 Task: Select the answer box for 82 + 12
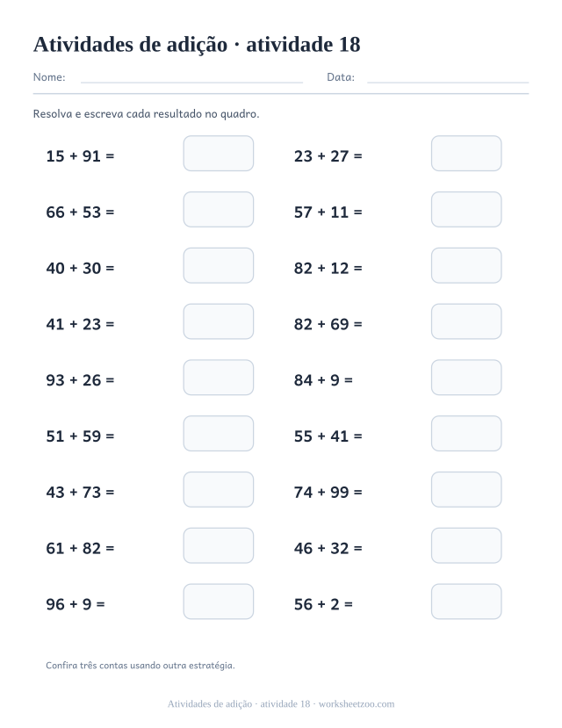[466, 265]
